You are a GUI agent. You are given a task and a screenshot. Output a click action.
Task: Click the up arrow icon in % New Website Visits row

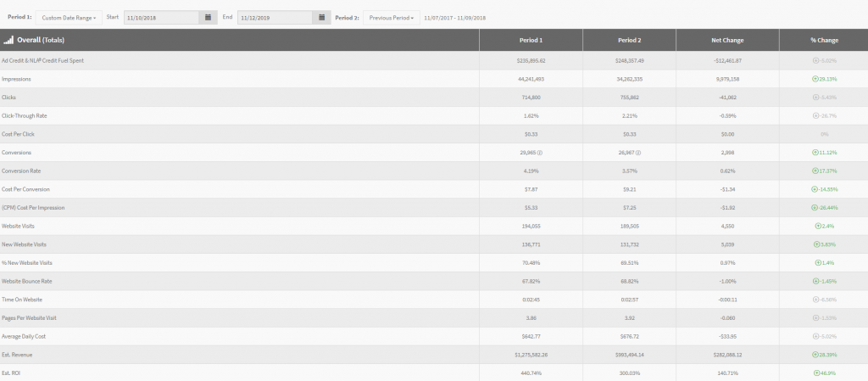[818, 262]
